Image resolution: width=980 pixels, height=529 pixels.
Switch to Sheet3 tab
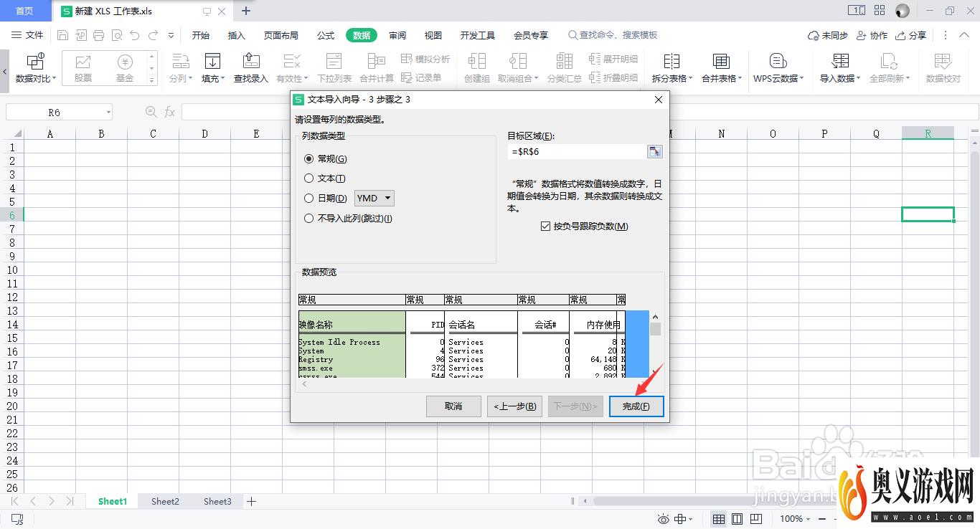[217, 502]
